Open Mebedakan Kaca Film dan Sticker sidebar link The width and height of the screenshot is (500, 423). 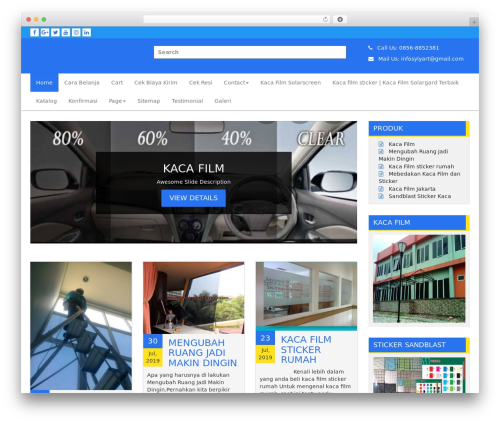coord(419,177)
